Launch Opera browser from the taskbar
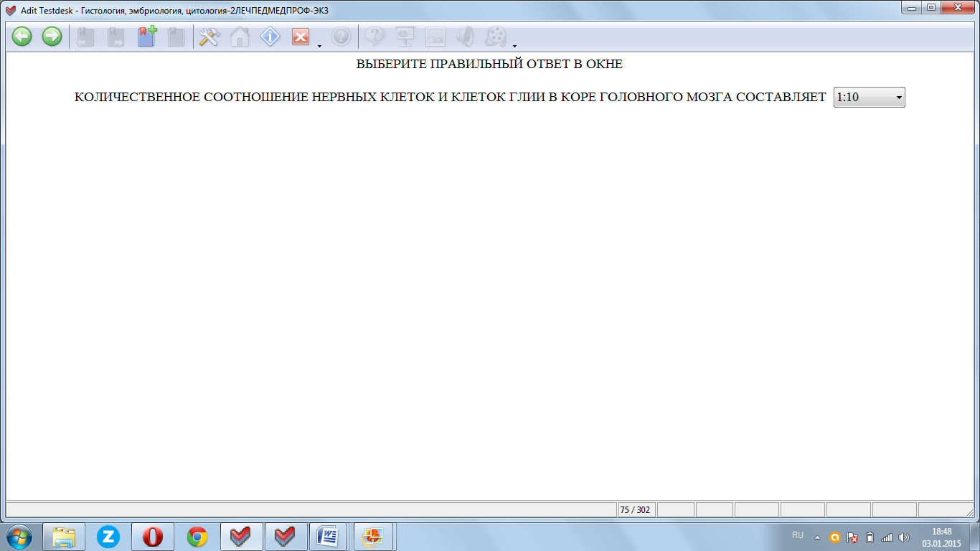The width and height of the screenshot is (980, 551). (x=153, y=537)
